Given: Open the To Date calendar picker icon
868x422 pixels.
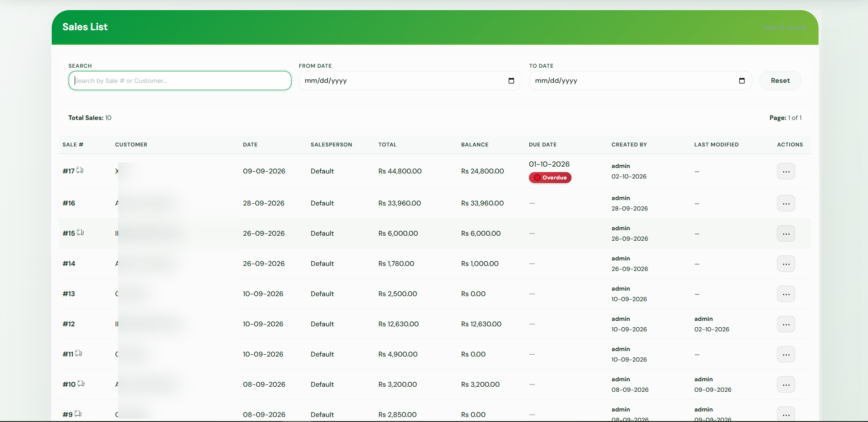Looking at the screenshot, I should point(742,81).
